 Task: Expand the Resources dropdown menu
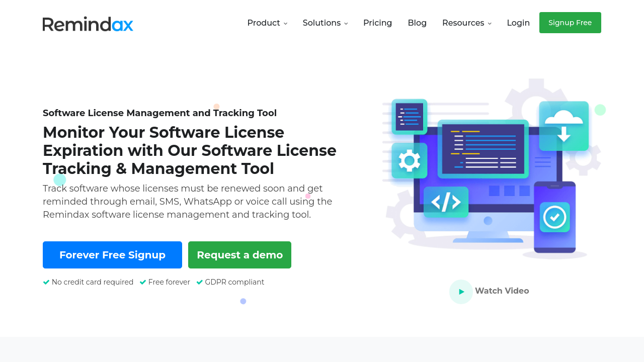[x=466, y=23]
